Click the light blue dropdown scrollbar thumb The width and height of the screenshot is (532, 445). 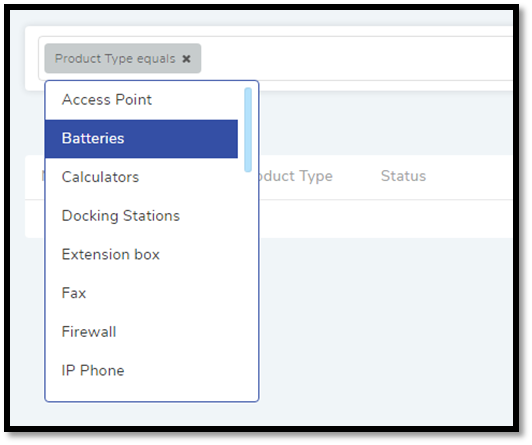coord(248,130)
